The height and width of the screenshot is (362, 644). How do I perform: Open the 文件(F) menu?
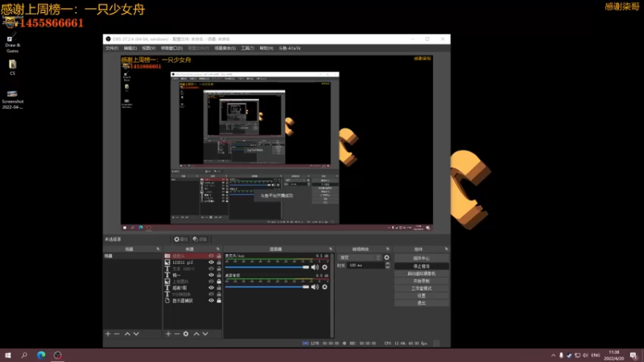112,48
